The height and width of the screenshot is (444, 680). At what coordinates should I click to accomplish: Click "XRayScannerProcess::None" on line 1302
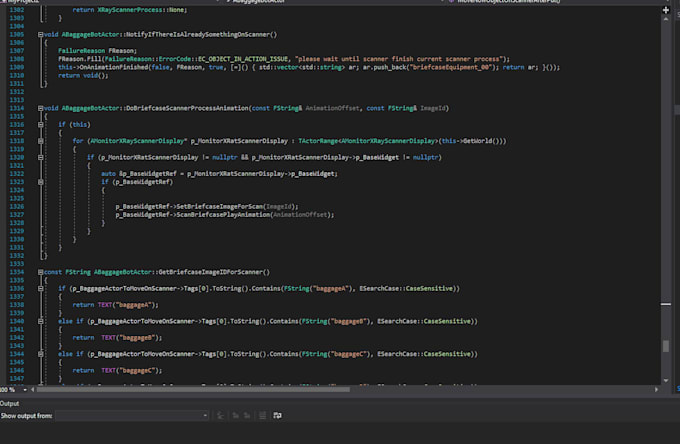click(x=141, y=10)
